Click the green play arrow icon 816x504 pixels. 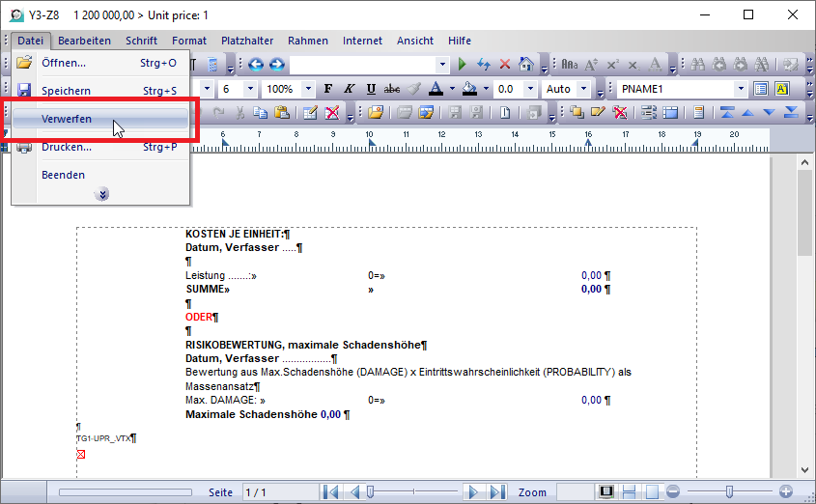click(x=462, y=65)
